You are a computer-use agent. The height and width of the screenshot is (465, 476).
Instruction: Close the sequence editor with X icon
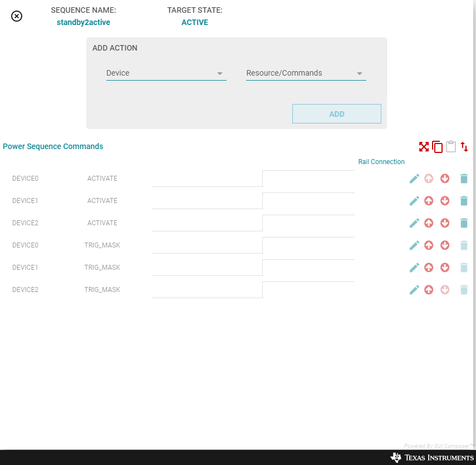point(17,16)
